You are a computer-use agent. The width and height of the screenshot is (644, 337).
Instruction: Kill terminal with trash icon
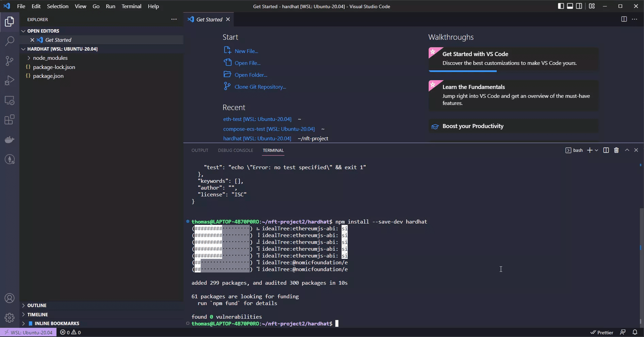[616, 150]
